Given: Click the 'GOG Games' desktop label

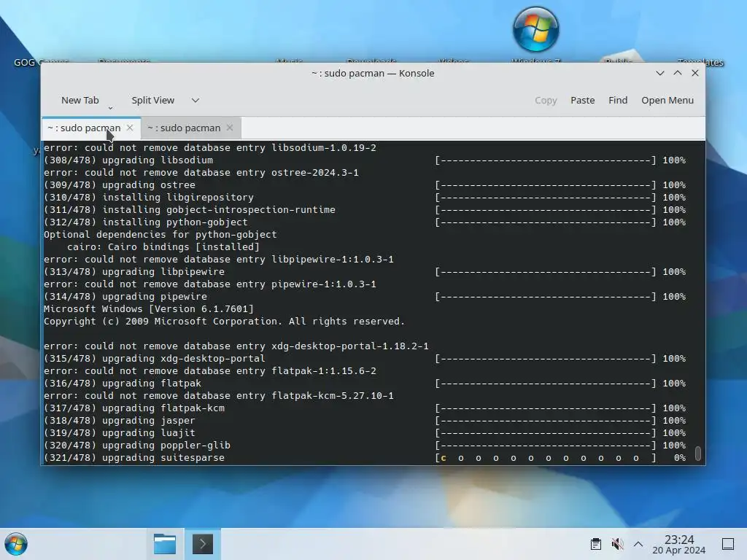Looking at the screenshot, I should point(41,63).
